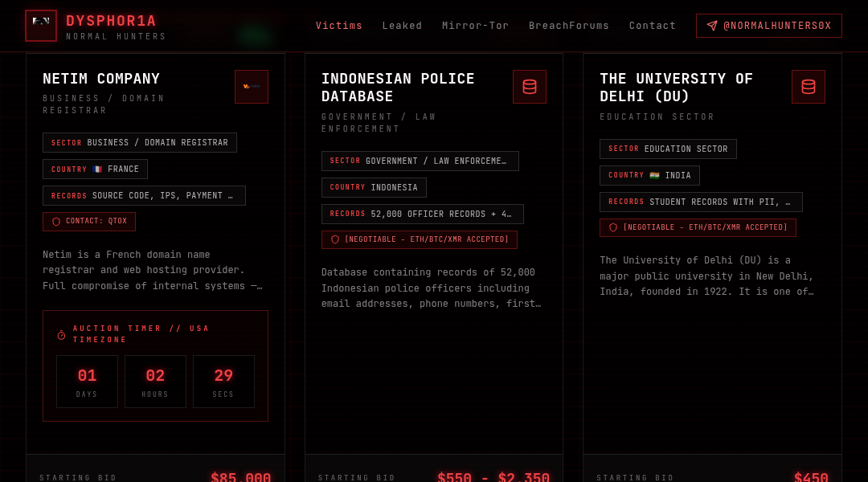Click the University of Delhi database icon
This screenshot has height=482, width=868.
809,86
